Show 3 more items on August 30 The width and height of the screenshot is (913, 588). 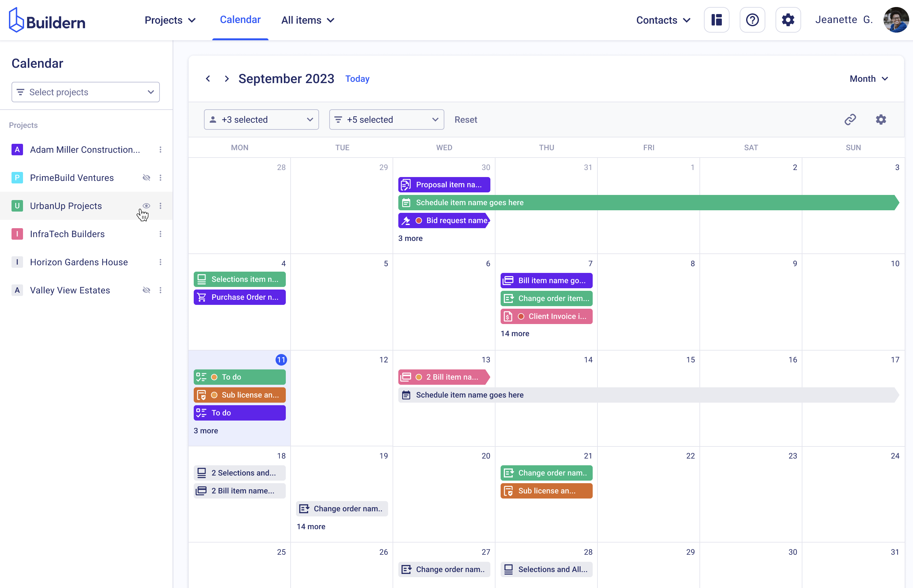coord(410,238)
